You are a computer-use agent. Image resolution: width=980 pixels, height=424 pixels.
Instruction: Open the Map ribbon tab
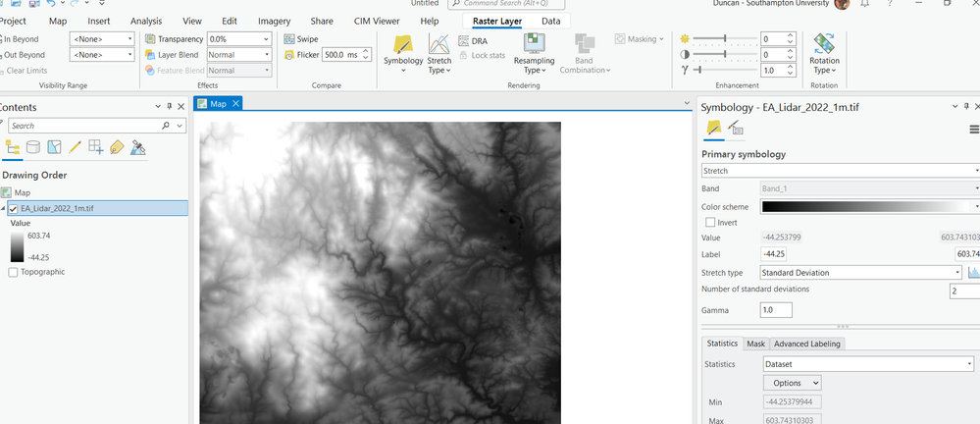58,22
